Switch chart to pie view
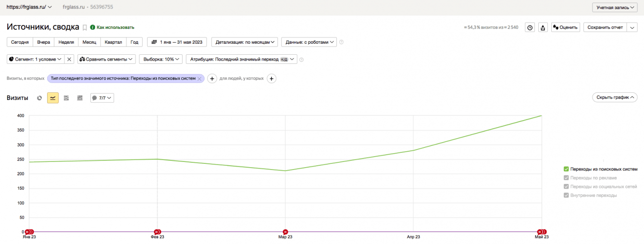 [x=39, y=98]
